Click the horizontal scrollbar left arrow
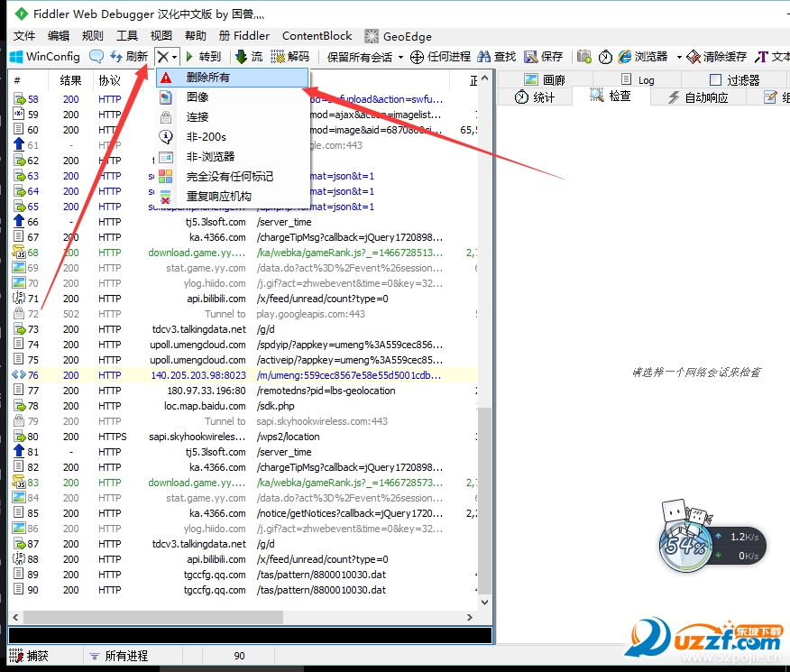The height and width of the screenshot is (672, 790). tap(15, 617)
